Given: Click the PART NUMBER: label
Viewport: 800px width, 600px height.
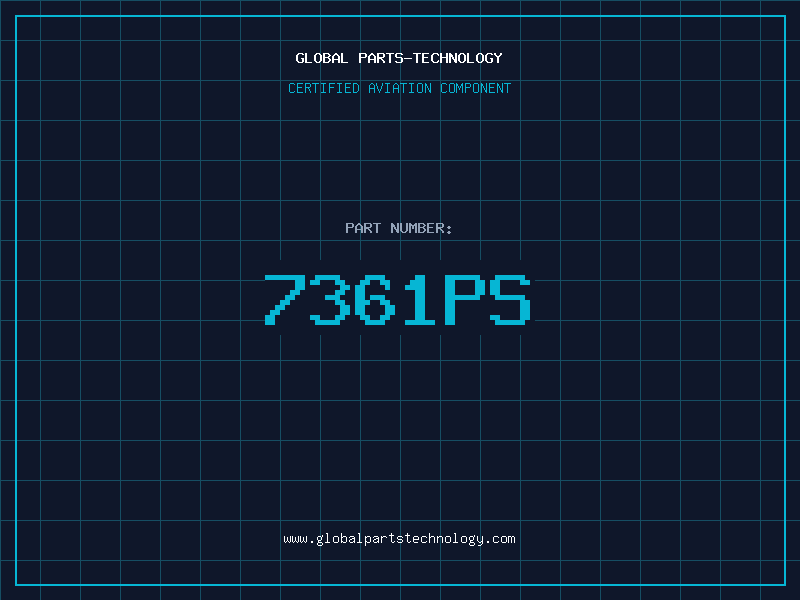Looking at the screenshot, I should coord(398,228).
